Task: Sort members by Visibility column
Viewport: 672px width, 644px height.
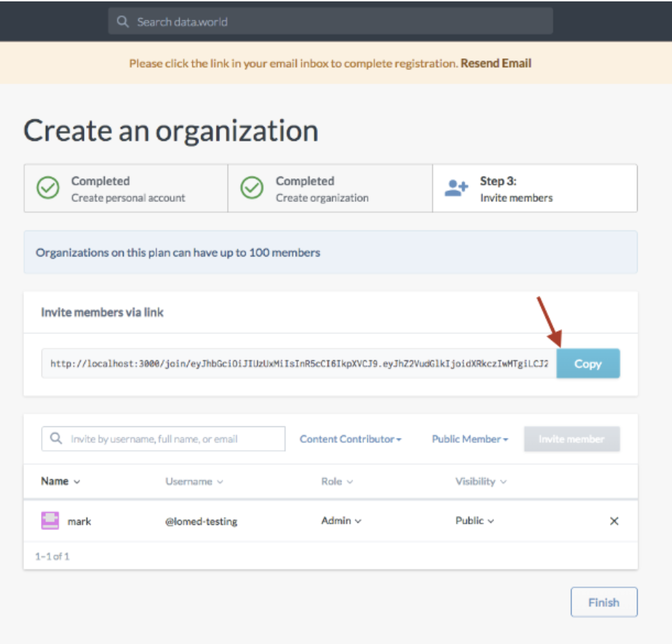Action: (x=481, y=482)
